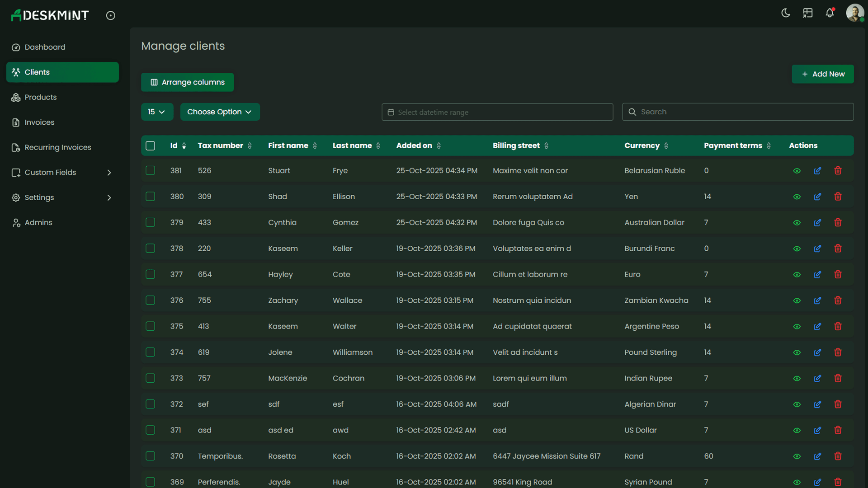This screenshot has height=488, width=868.
Task: Click the Add New button
Action: (x=822, y=74)
